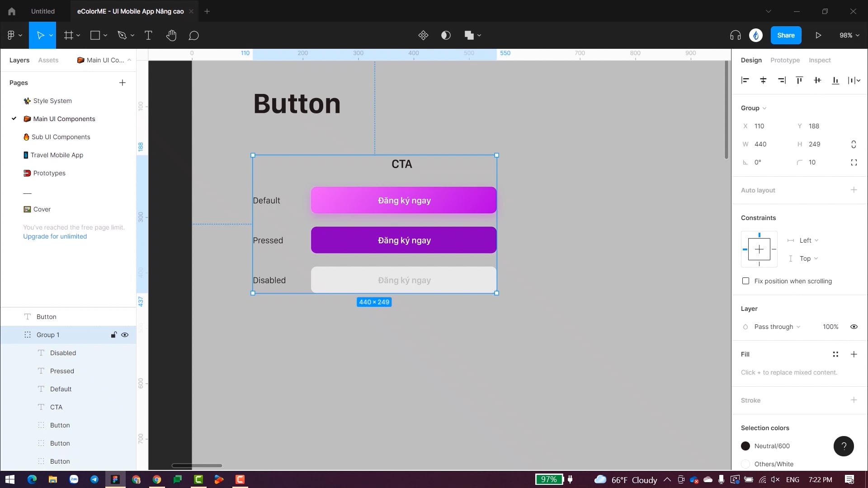Viewport: 868px width, 488px height.
Task: Align selection vertical centers
Action: click(x=817, y=80)
